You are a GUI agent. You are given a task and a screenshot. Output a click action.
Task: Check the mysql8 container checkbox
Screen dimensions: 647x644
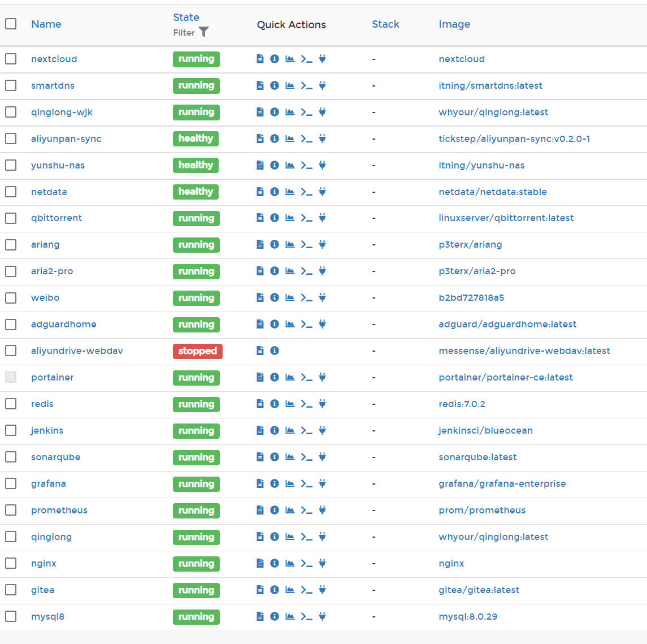(11, 616)
